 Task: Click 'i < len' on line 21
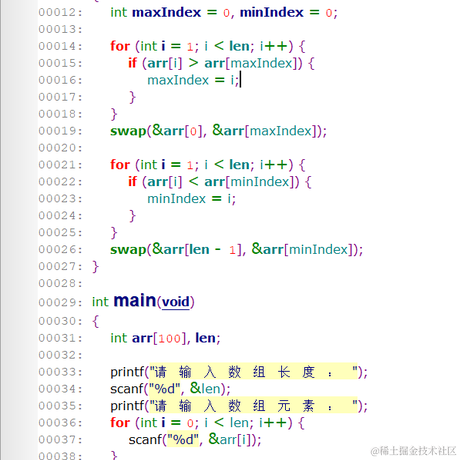[227, 165]
